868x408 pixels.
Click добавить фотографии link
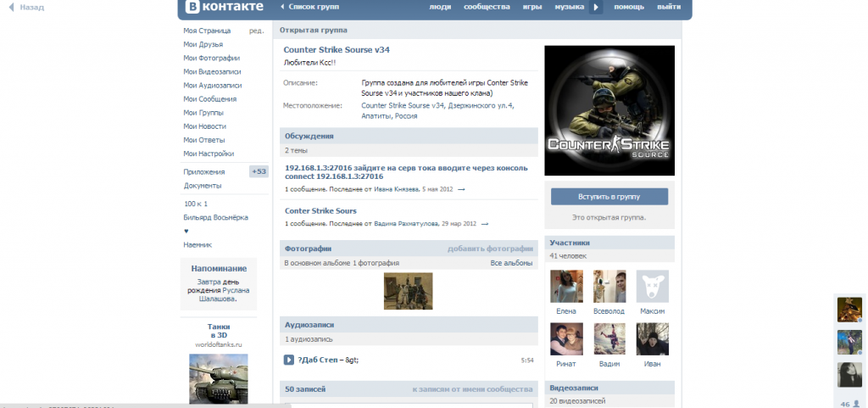pyautogui.click(x=490, y=249)
